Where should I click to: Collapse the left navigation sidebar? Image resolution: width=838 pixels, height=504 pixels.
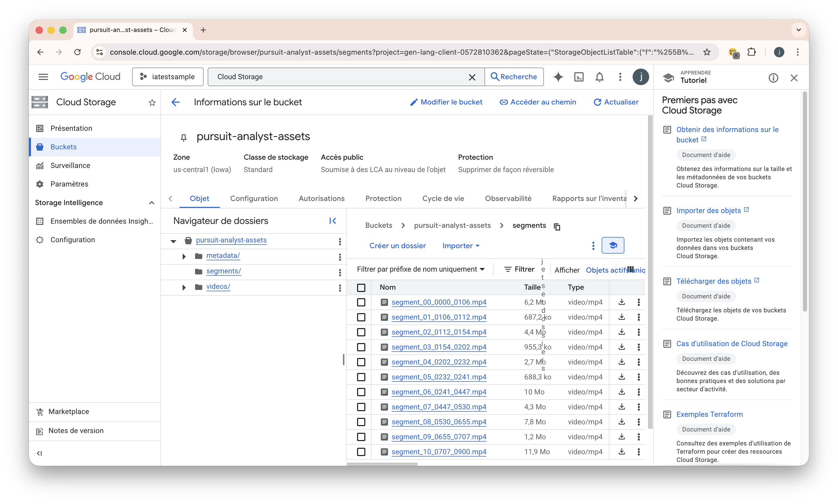pos(39,453)
